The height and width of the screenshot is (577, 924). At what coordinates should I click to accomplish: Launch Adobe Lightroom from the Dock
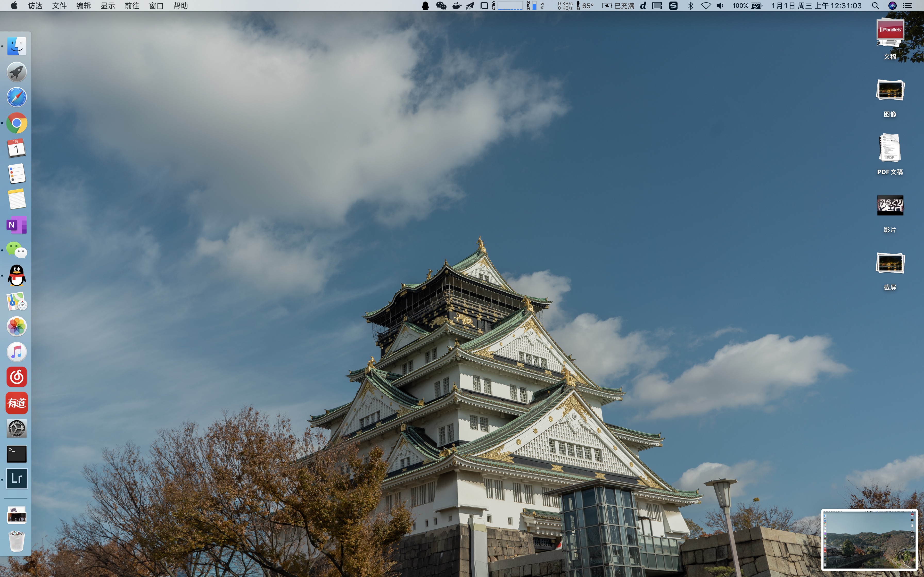[16, 479]
